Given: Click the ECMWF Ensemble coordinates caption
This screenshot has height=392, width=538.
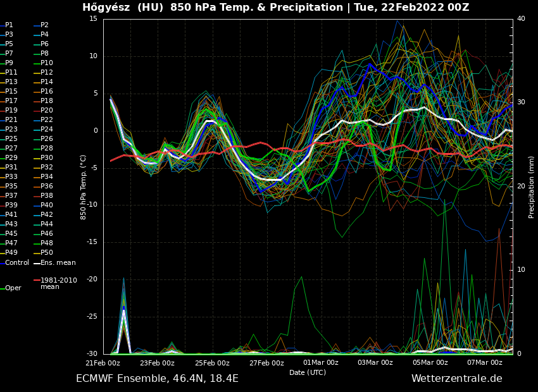Looking at the screenshot, I should (x=157, y=379).
